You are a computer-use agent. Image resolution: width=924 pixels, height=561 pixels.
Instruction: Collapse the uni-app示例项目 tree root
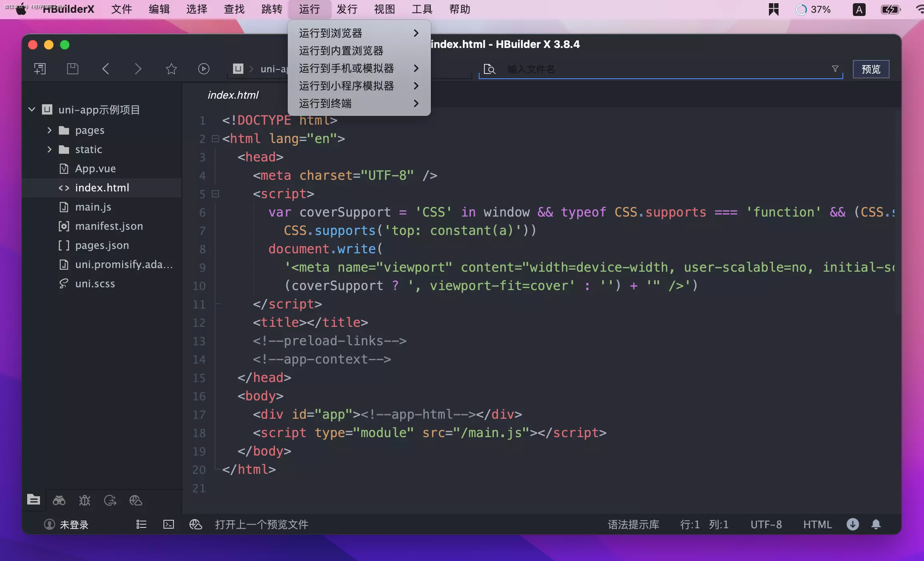coord(32,109)
